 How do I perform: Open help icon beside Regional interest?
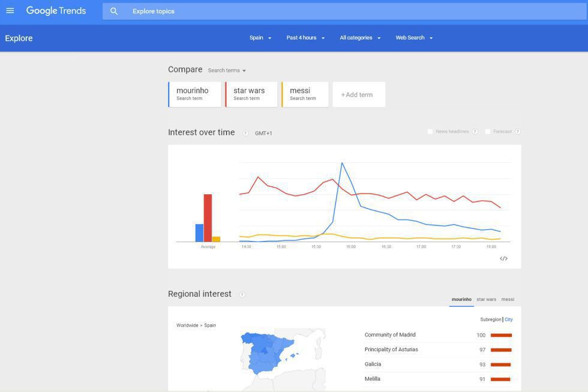242,295
